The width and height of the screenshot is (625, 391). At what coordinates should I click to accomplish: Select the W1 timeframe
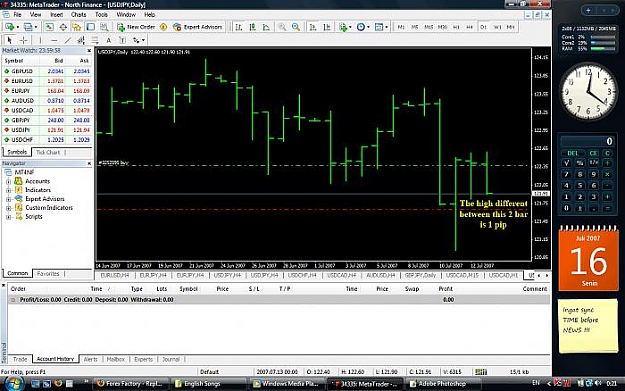[x=497, y=27]
